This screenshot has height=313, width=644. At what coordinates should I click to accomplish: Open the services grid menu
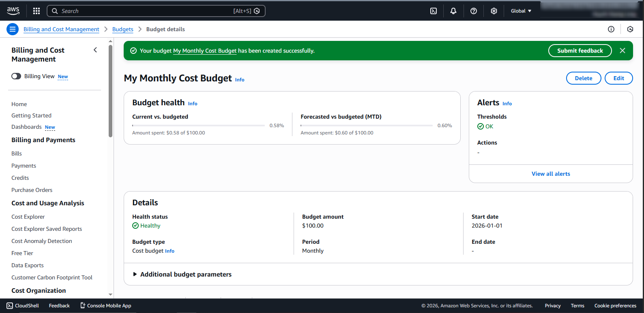click(x=36, y=11)
